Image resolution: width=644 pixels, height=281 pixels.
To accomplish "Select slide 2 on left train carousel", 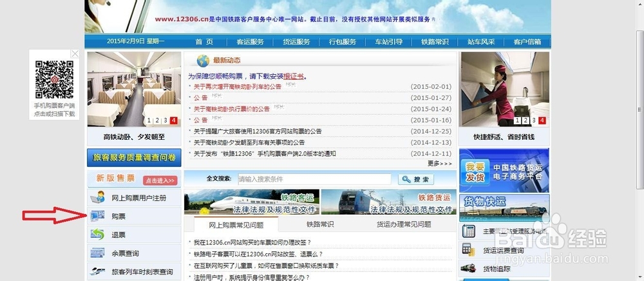I will tap(157, 121).
